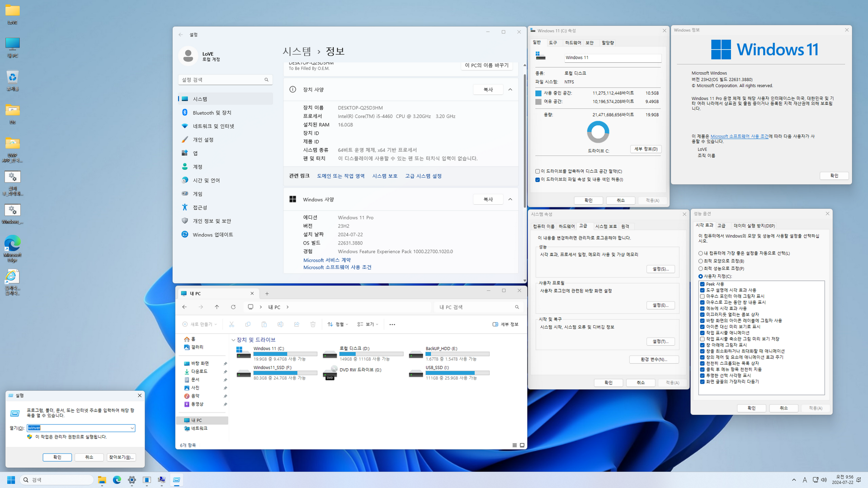Click the Windows Start button on taskbar
The height and width of the screenshot is (488, 868).
click(x=11, y=480)
